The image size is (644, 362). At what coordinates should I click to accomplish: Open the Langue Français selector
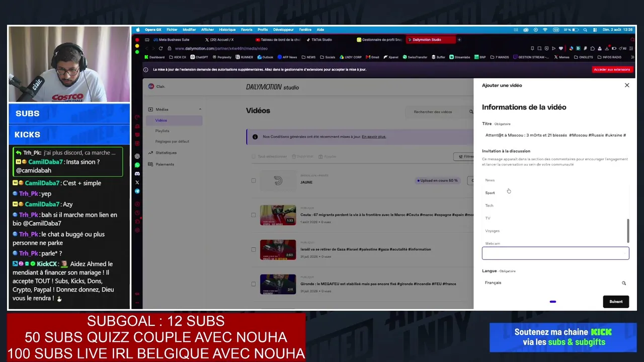point(555,283)
